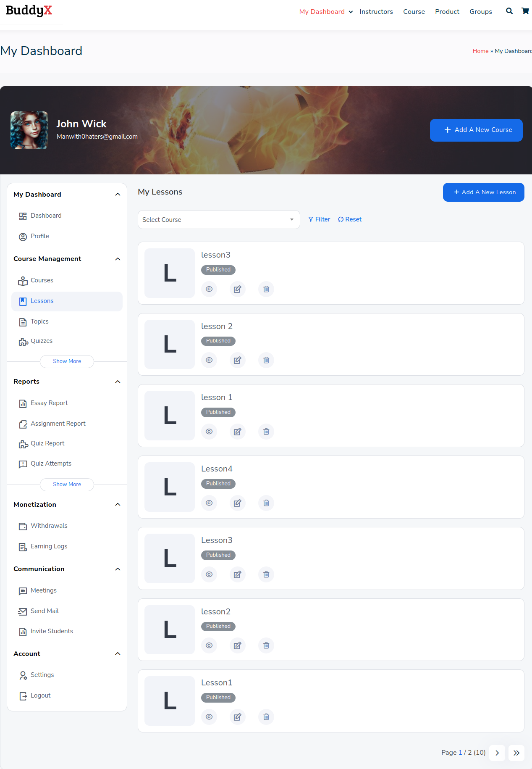Image resolution: width=532 pixels, height=769 pixels.
Task: Delete lesson 2 using its trash icon
Action: (x=266, y=360)
